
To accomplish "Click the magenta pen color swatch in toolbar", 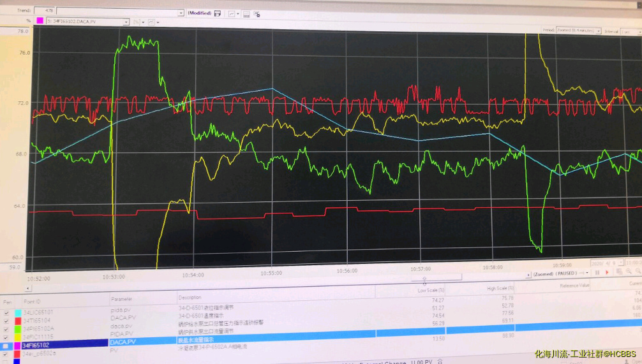I will pyautogui.click(x=40, y=20).
